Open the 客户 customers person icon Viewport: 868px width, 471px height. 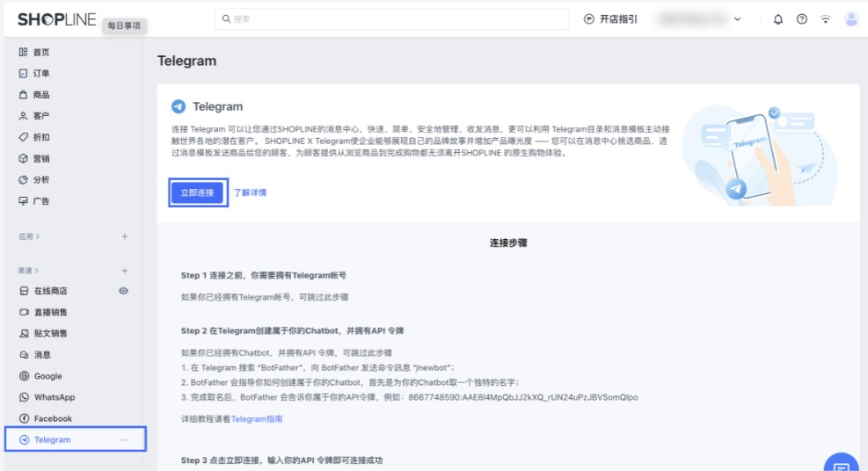23,115
